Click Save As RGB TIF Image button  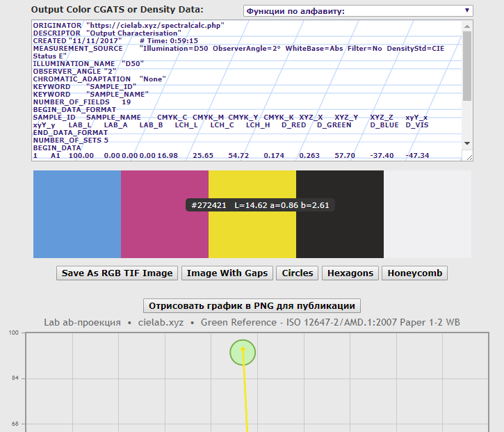pyautogui.click(x=117, y=273)
